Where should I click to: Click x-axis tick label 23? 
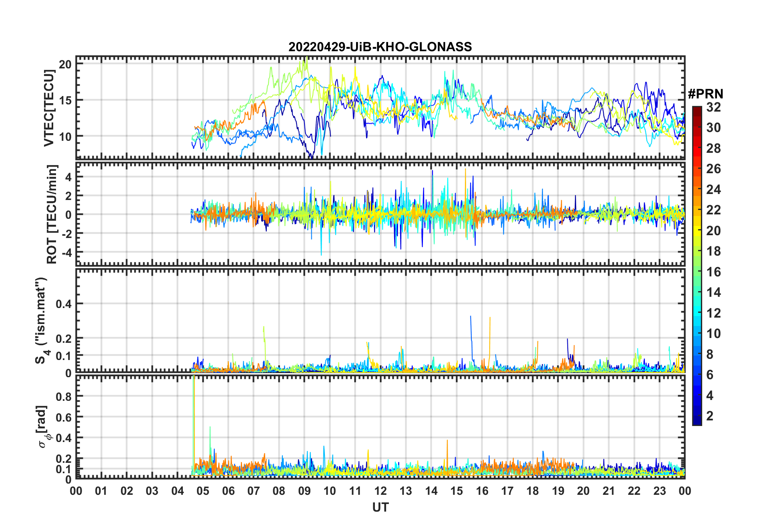click(659, 491)
